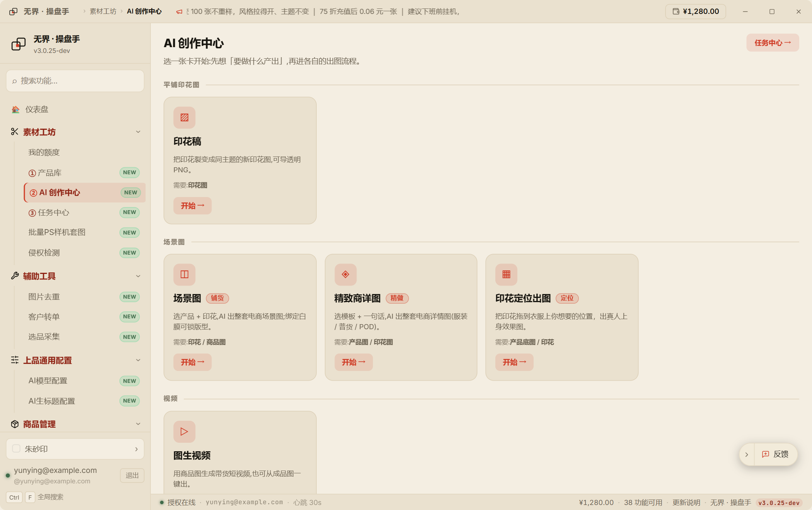Collapse the 素材工坊 section chevron
This screenshot has height=510, width=812.
[x=138, y=132]
